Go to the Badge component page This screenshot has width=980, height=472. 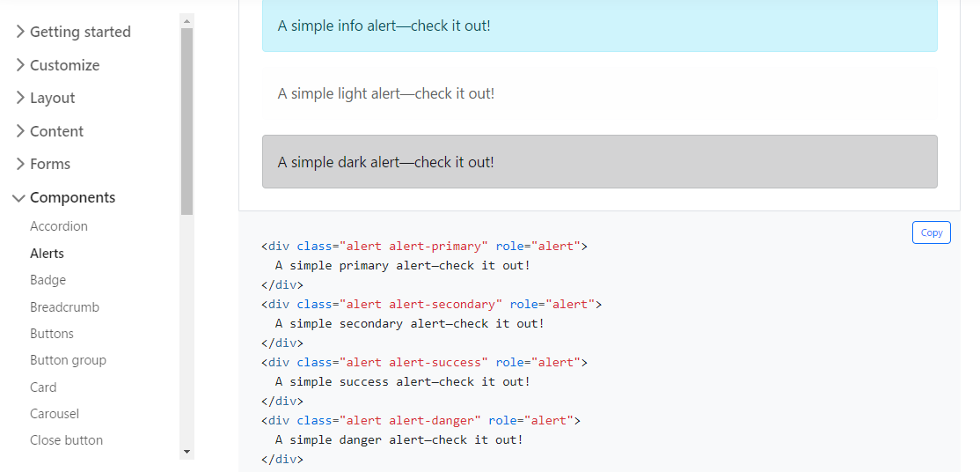(48, 280)
